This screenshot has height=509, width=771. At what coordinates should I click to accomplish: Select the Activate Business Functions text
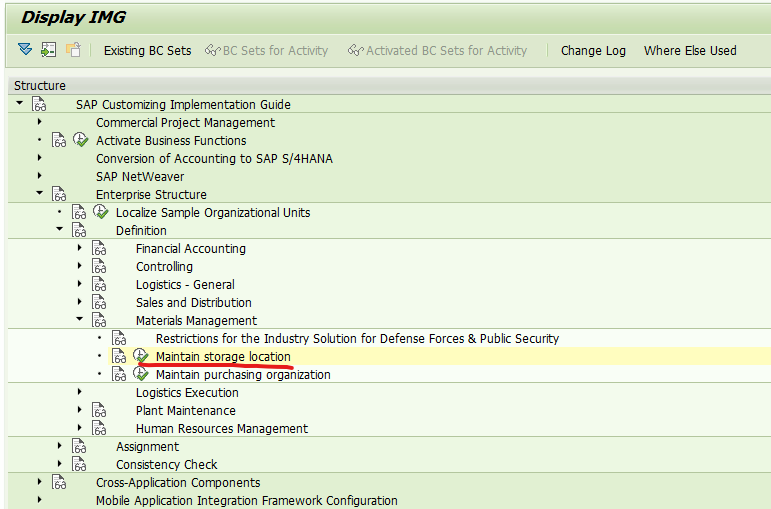point(171,141)
